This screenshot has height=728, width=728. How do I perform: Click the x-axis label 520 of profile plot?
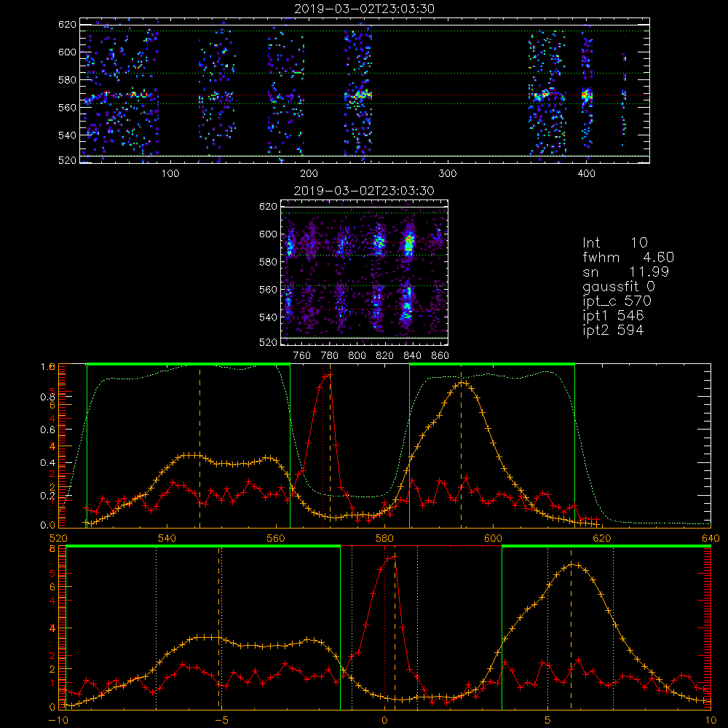pos(58,539)
